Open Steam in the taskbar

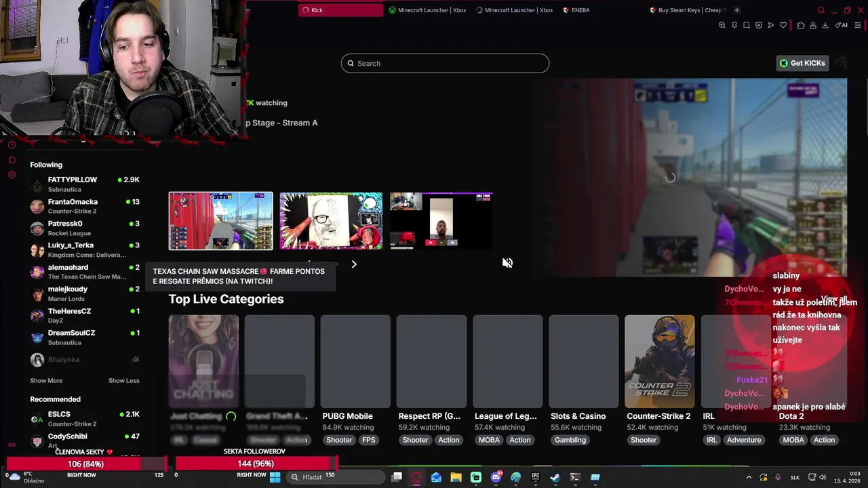(555, 477)
